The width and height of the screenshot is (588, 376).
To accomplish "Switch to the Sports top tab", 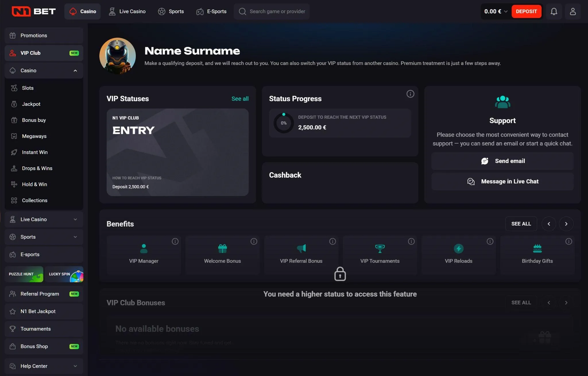I will (x=171, y=11).
